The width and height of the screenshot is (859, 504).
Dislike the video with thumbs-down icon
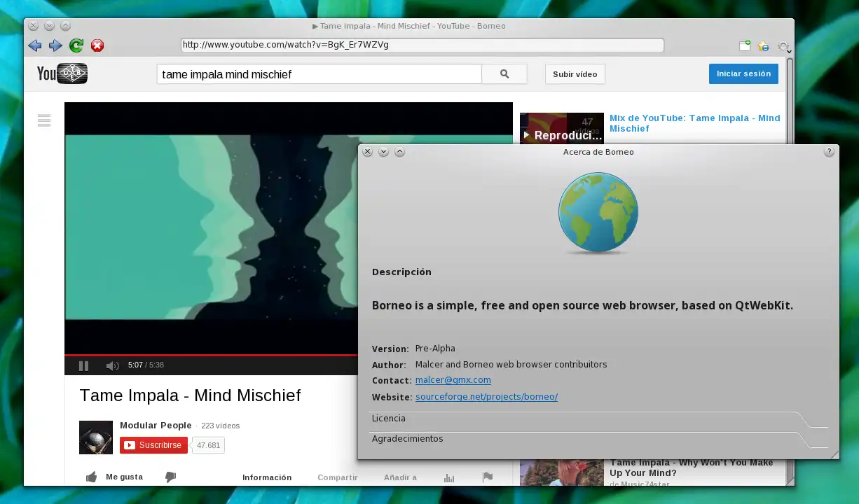pos(170,477)
